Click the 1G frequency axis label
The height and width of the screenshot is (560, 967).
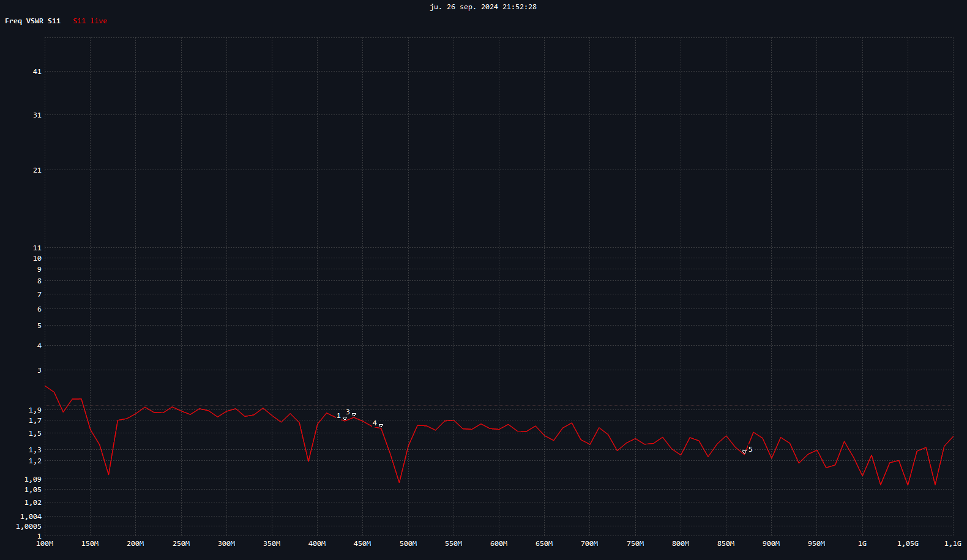pyautogui.click(x=862, y=543)
